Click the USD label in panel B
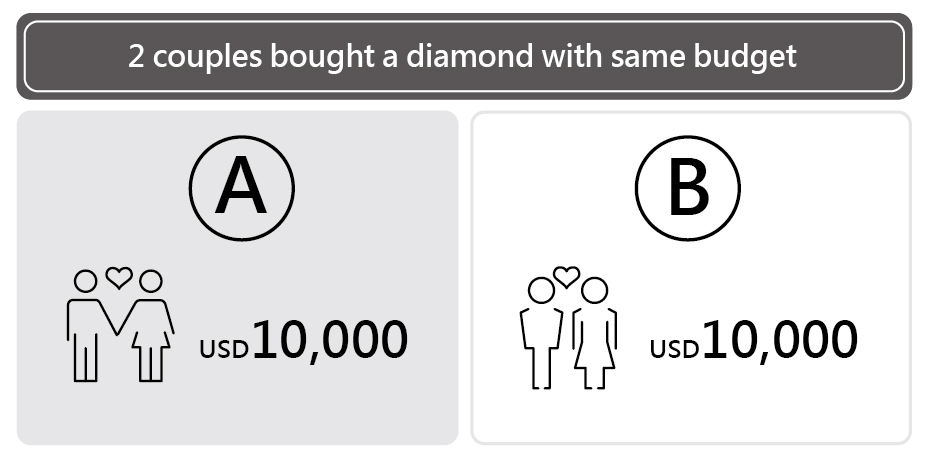The image size is (927, 457). pyautogui.click(x=675, y=349)
